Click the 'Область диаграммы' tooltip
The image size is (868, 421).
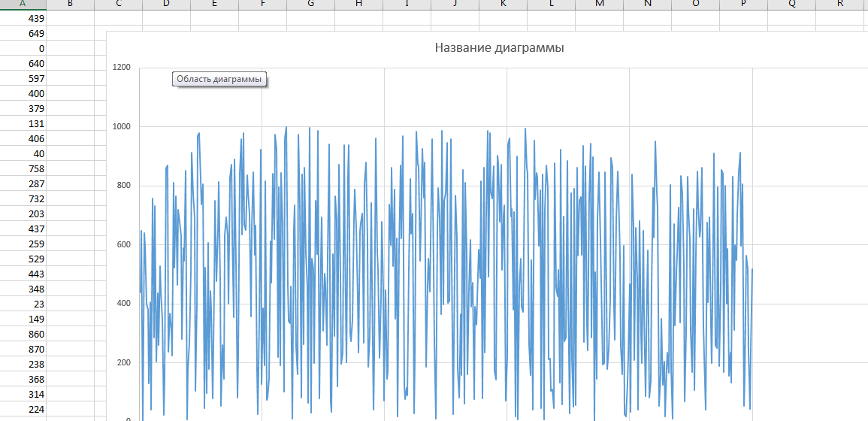pos(219,79)
